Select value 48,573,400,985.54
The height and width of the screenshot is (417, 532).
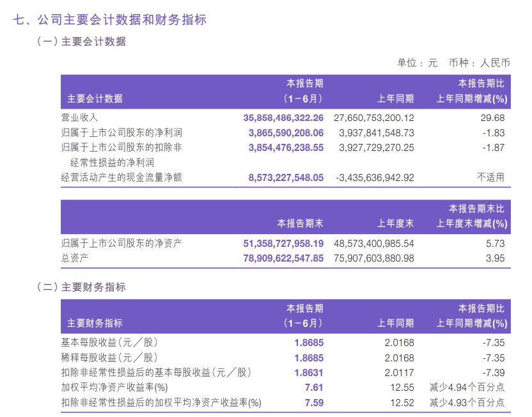374,243
